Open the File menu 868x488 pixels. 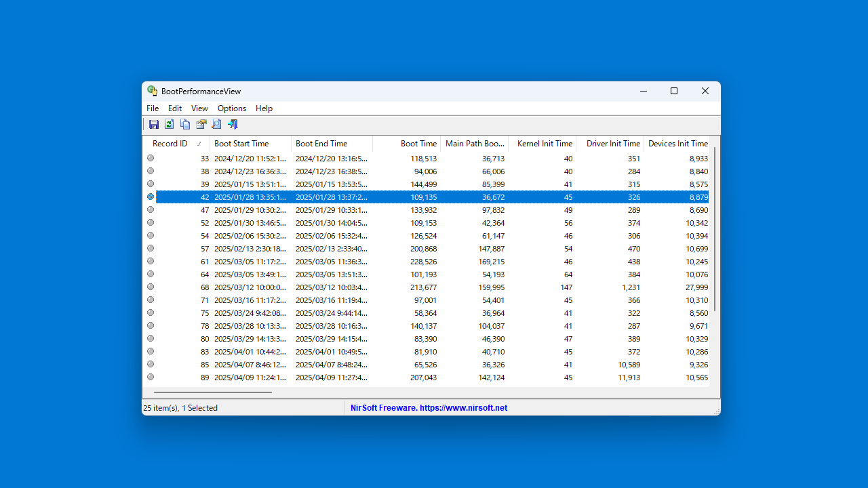[153, 108]
